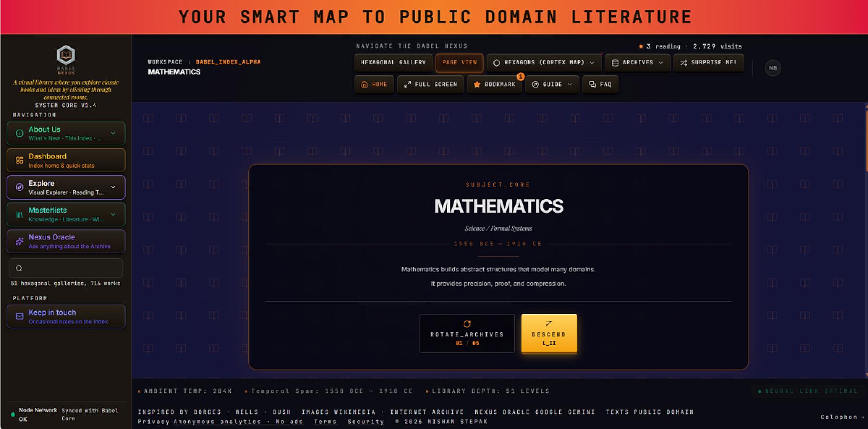Click the Explore compass icon
The image size is (868, 429).
(x=20, y=187)
